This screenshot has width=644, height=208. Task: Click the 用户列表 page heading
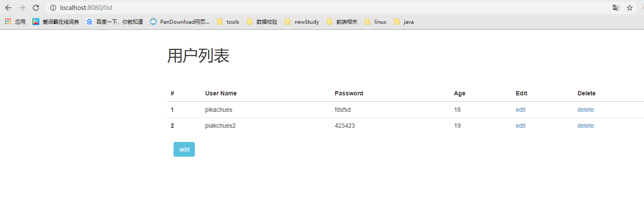point(198,56)
